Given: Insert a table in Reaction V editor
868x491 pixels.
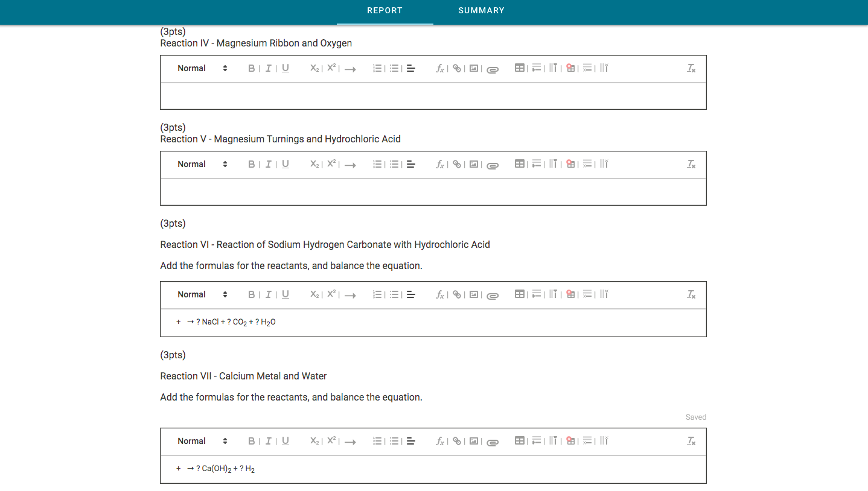Looking at the screenshot, I should tap(520, 164).
